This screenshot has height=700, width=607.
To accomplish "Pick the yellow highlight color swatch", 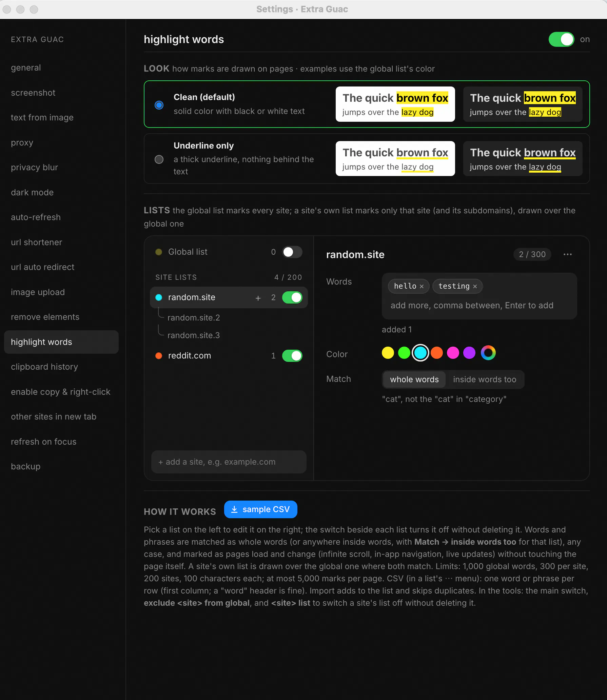I will (388, 353).
